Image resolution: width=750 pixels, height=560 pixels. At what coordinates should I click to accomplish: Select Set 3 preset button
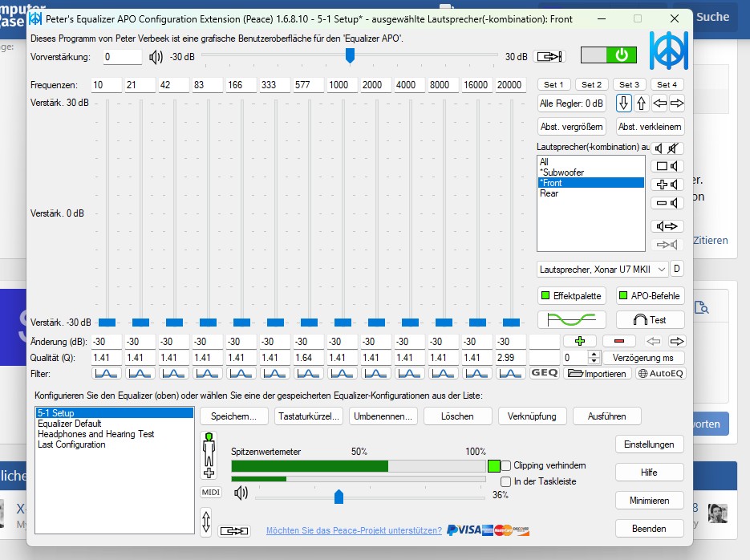click(630, 85)
